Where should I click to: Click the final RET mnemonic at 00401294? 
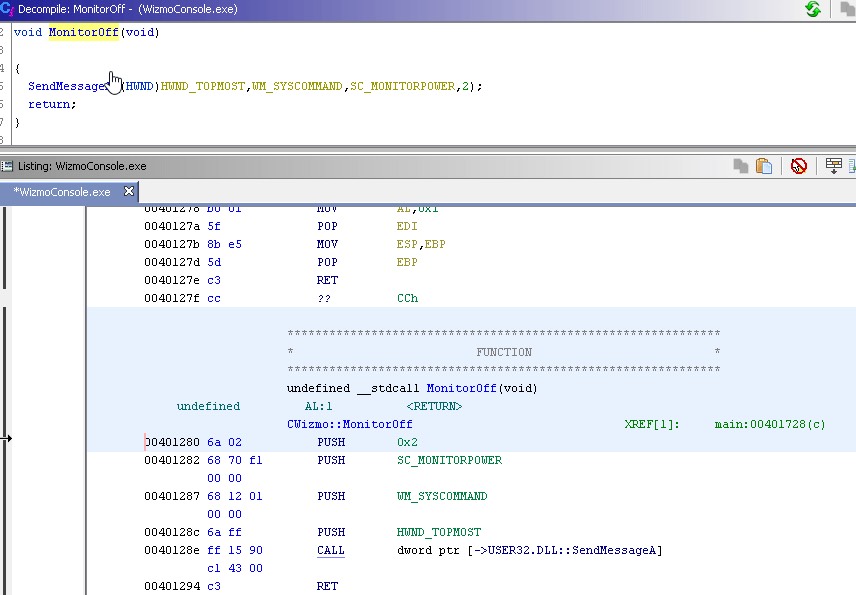pyautogui.click(x=328, y=586)
